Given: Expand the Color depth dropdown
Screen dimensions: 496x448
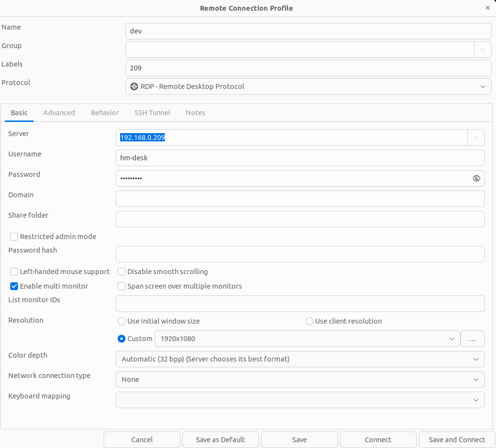Looking at the screenshot, I should click(x=300, y=359).
